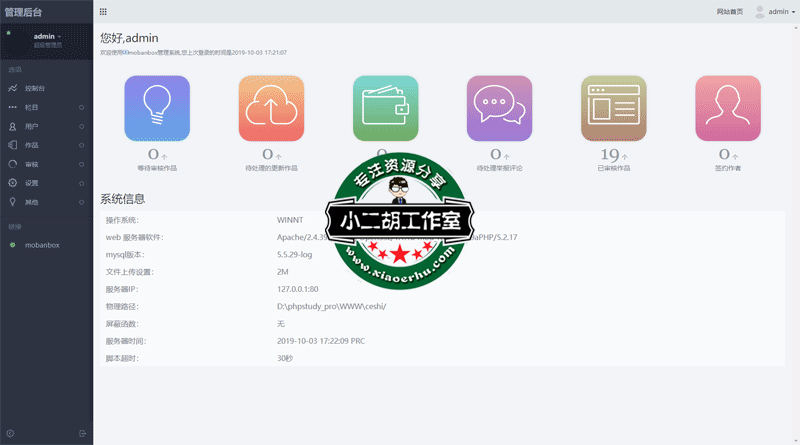Click the green wallet tile

[385, 108]
